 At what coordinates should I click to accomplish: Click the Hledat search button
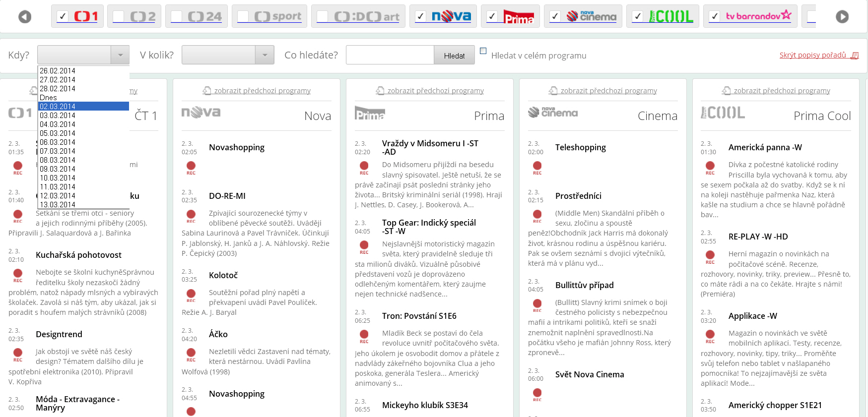pyautogui.click(x=454, y=55)
